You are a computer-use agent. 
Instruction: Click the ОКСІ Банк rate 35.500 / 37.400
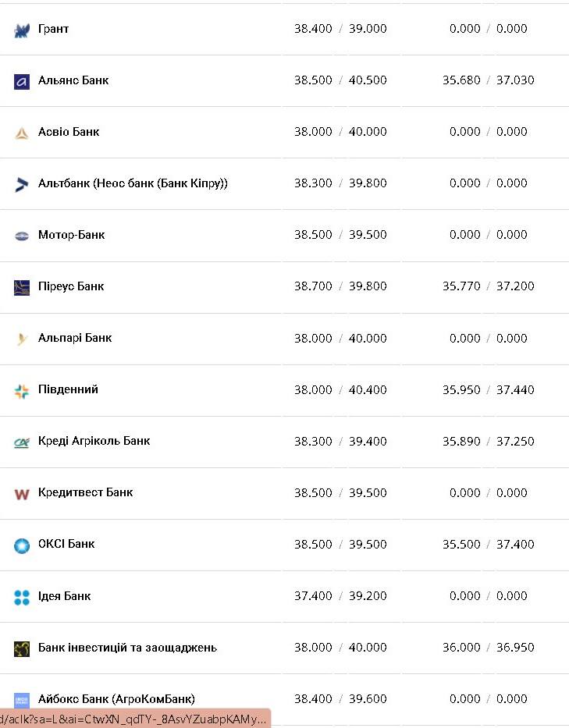point(489,544)
